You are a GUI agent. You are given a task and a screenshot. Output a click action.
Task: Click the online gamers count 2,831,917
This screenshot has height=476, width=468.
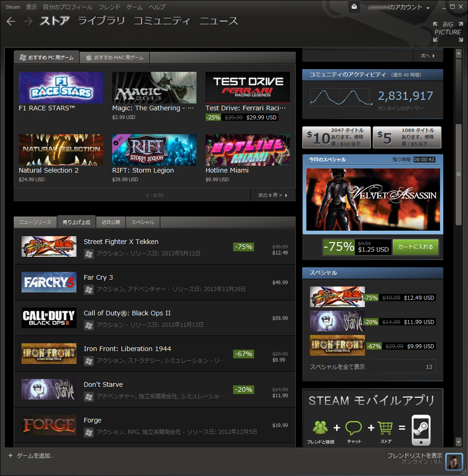click(x=405, y=96)
